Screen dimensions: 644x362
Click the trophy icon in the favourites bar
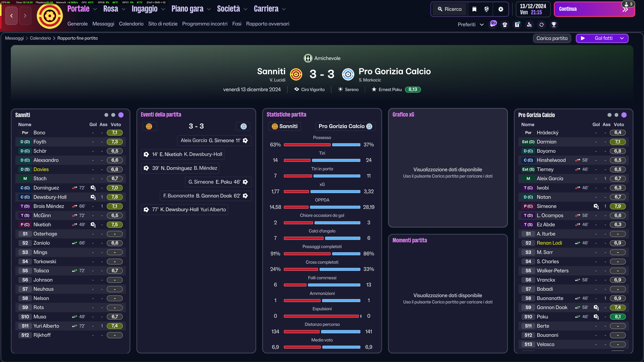coord(554,25)
